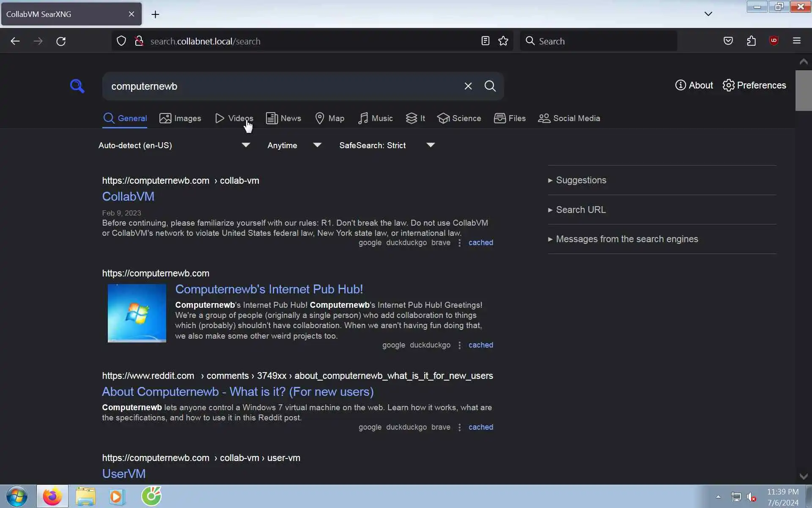Reload the current page
Image resolution: width=812 pixels, height=508 pixels.
(x=61, y=41)
